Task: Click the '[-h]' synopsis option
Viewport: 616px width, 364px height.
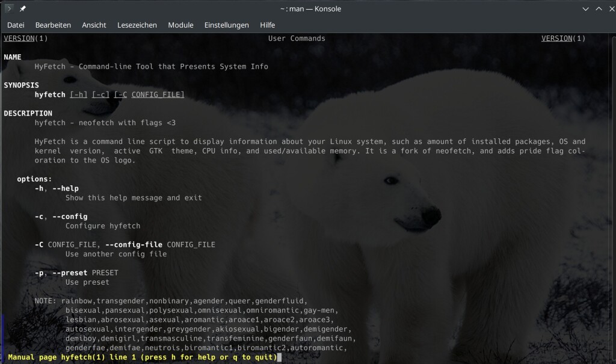Action: pyautogui.click(x=79, y=94)
